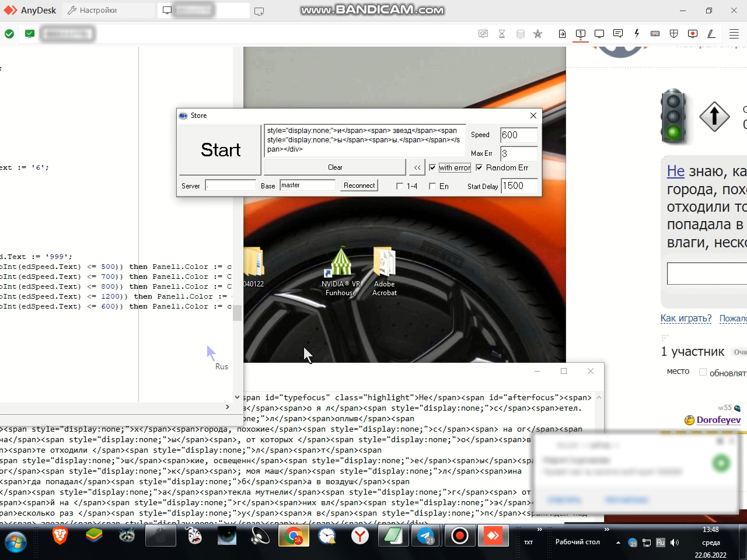Open the 040122 desktop folder
The image size is (747, 560).
[x=254, y=268]
